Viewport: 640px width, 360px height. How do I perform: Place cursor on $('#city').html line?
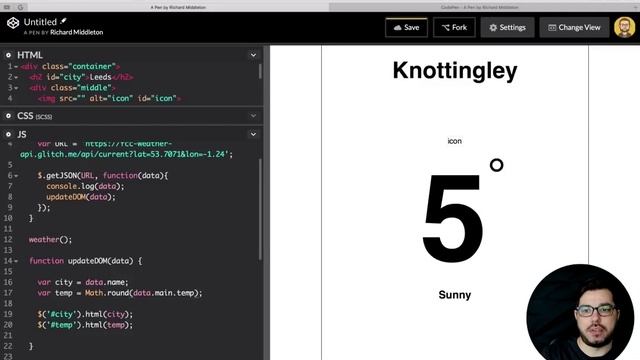coord(85,314)
